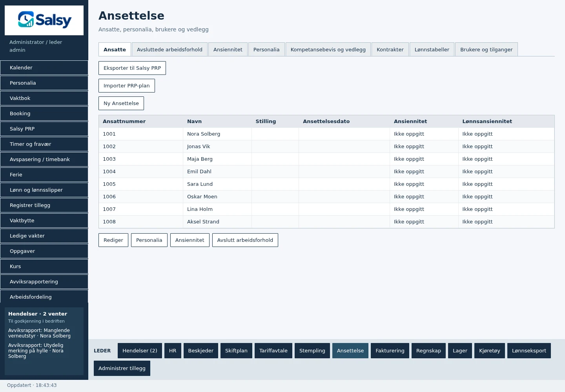
Task: Select the Kontrakter tab
Action: click(x=390, y=49)
